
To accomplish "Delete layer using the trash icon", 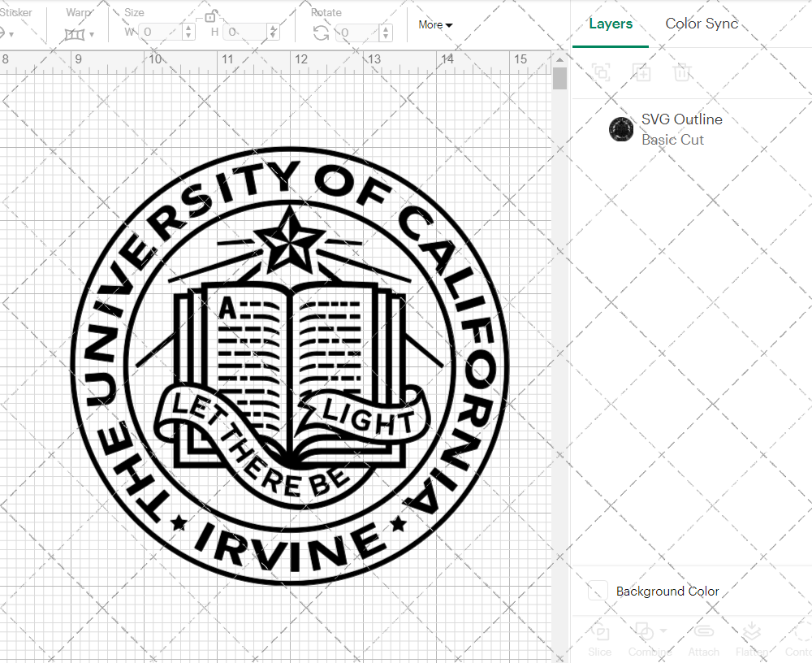I will [x=683, y=72].
